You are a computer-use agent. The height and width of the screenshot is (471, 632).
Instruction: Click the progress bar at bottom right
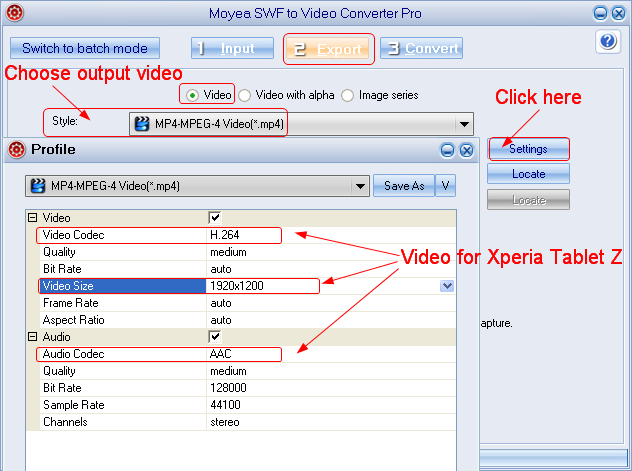click(x=553, y=459)
